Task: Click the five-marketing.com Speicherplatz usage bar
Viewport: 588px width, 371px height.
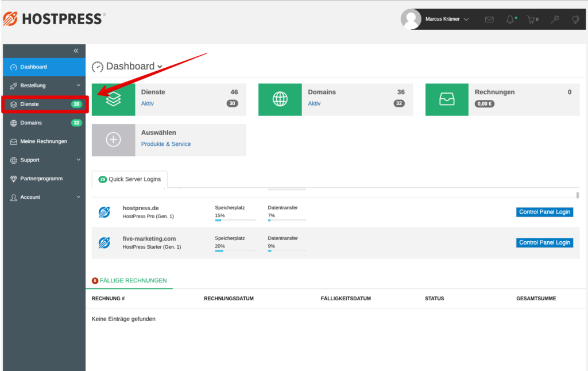Action: click(235, 251)
